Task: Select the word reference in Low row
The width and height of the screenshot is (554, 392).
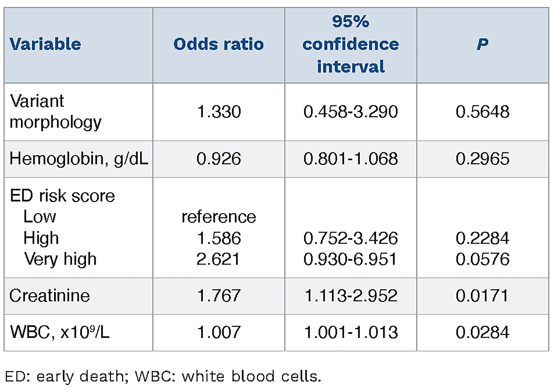Action: [x=219, y=217]
